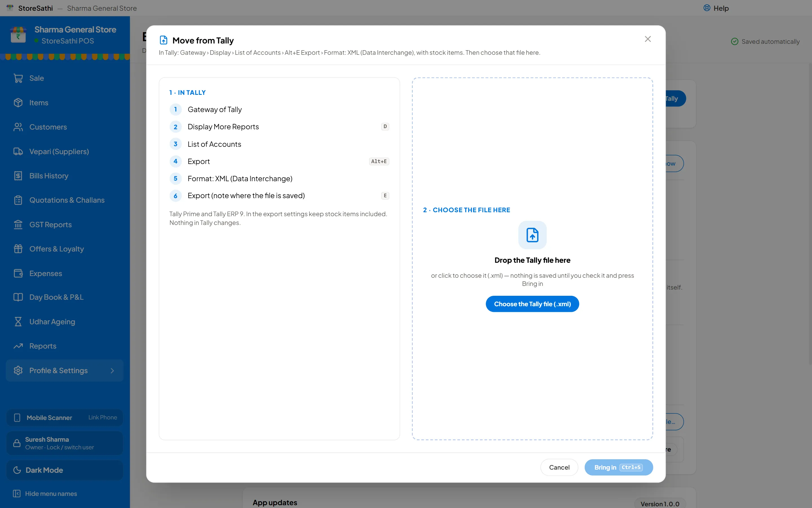Click step 1 Gateway of Tally
812x508 pixels.
coord(279,110)
